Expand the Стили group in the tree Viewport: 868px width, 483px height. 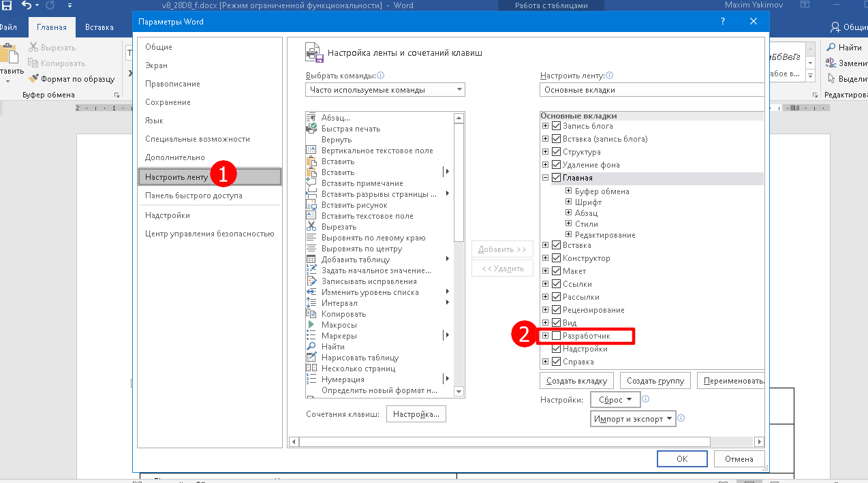tap(568, 224)
